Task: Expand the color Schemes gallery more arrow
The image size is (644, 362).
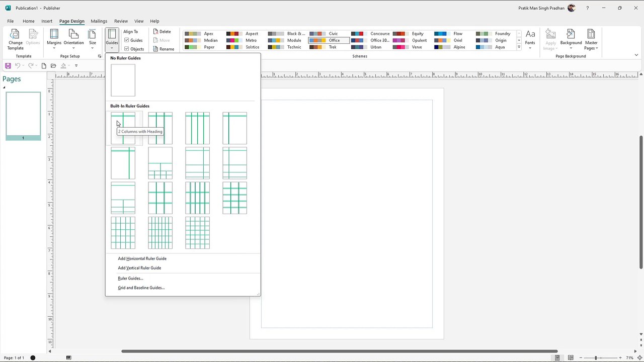Action: point(519,47)
